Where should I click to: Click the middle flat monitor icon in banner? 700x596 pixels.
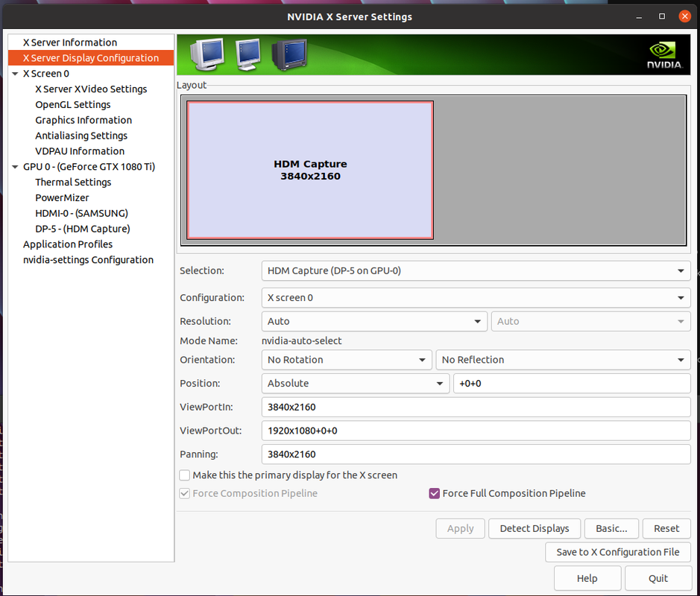tap(248, 54)
